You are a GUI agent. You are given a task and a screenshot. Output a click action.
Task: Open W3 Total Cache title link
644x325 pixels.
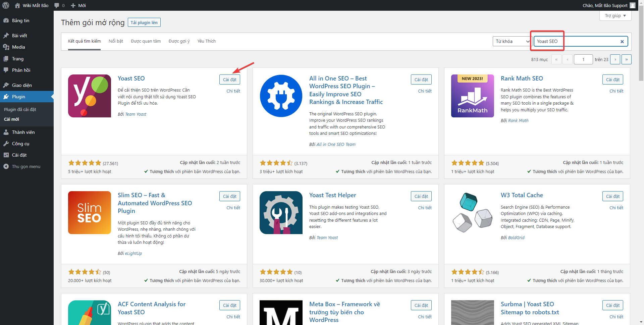522,195
